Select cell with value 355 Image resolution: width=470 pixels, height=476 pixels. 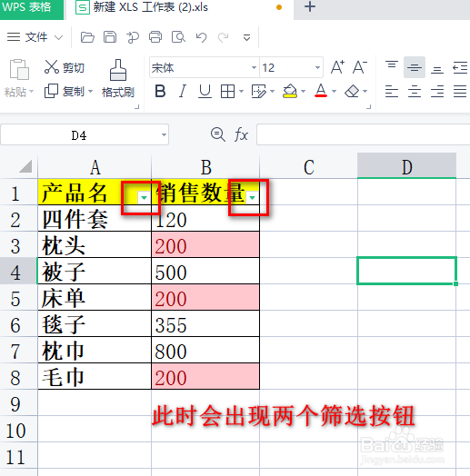pyautogui.click(x=205, y=323)
